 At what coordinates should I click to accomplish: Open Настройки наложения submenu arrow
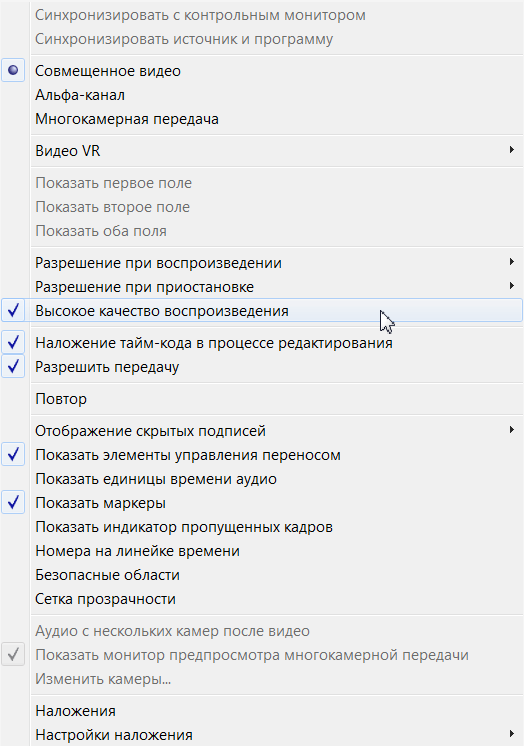512,733
